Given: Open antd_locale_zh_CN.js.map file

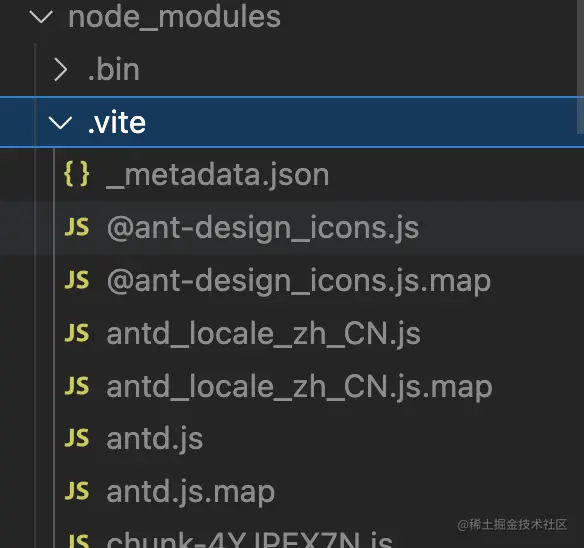Looking at the screenshot, I should click(299, 387).
